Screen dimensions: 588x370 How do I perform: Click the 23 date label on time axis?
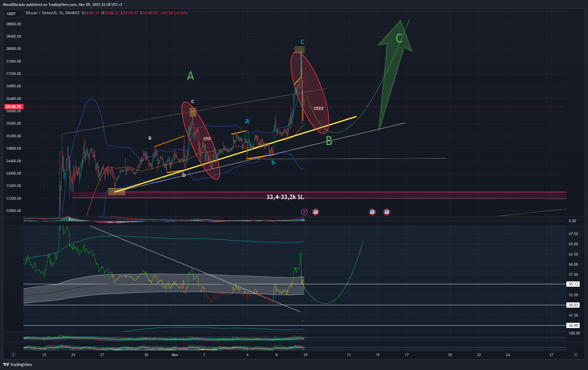click(x=44, y=355)
